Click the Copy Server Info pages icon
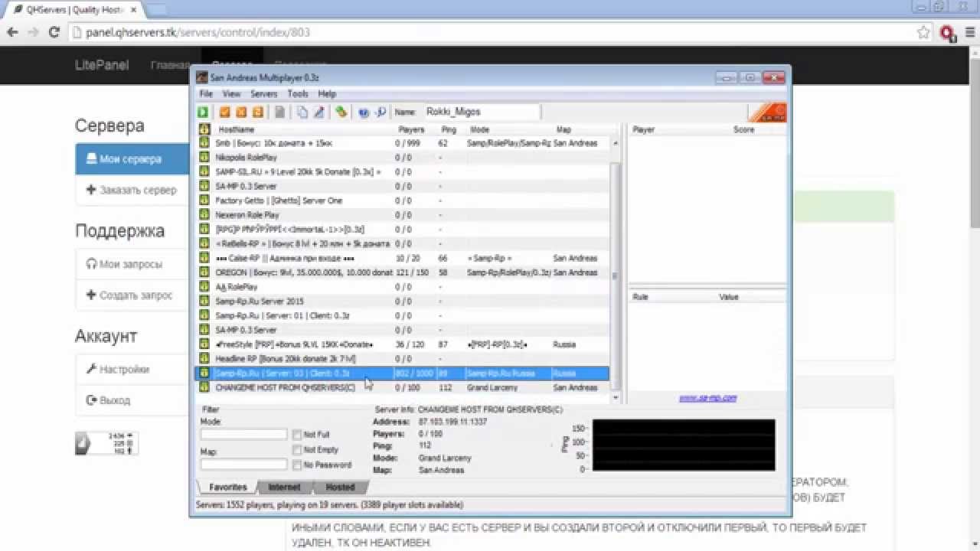 302,112
